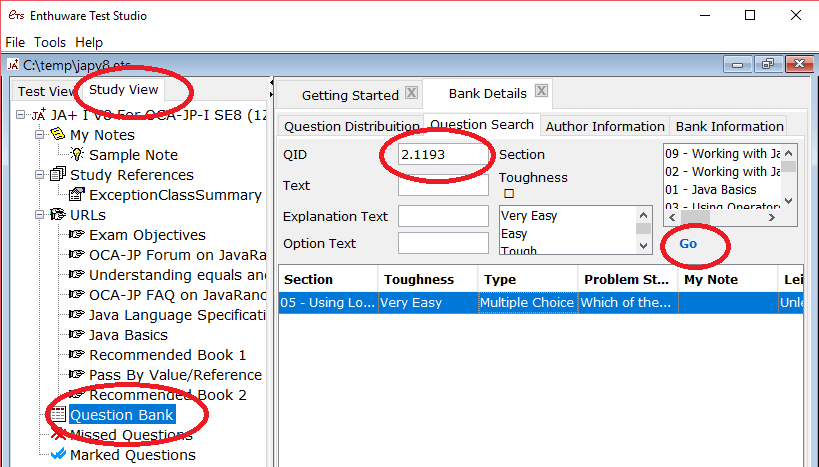
Task: Close the Bank Details tab
Action: pyautogui.click(x=541, y=92)
